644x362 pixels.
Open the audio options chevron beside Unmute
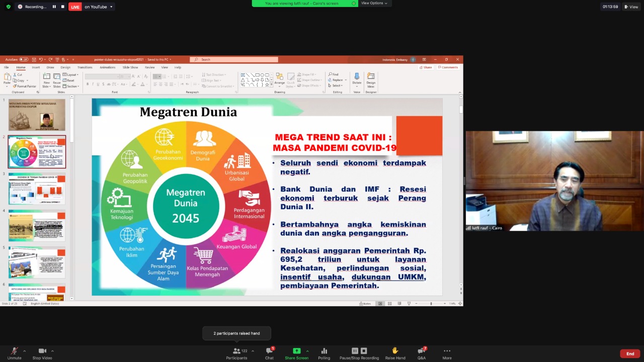point(24,350)
